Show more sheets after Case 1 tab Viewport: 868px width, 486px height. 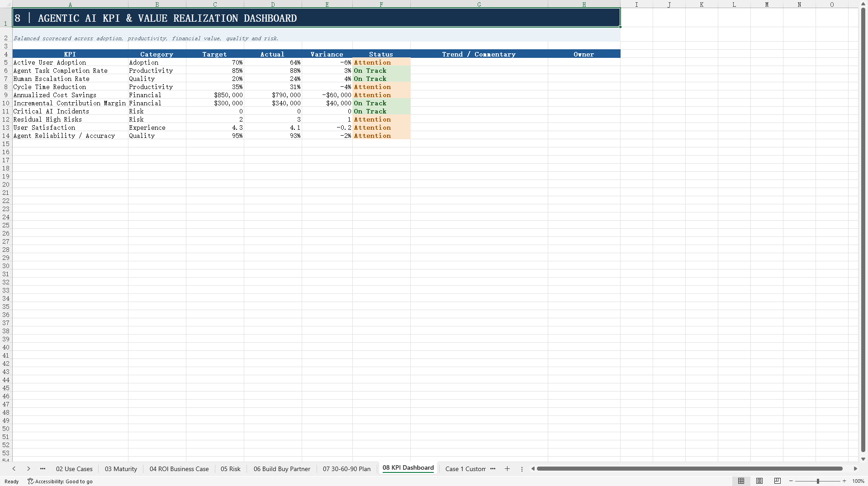[493, 469]
